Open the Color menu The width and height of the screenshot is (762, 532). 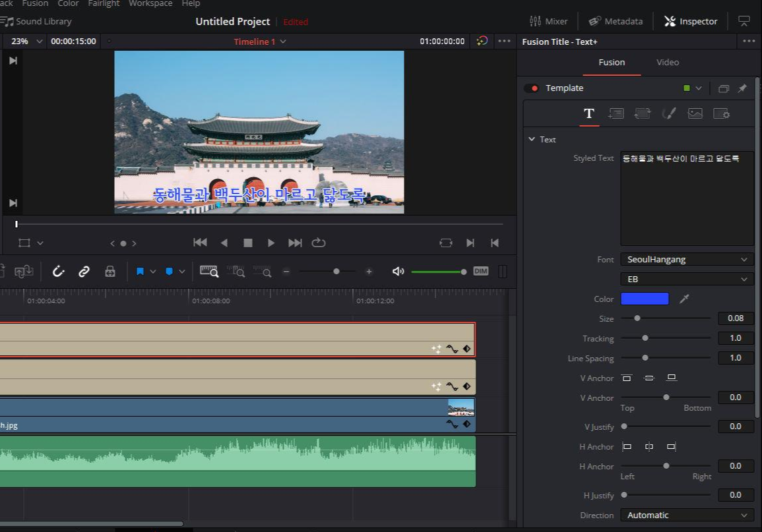[68, 3]
